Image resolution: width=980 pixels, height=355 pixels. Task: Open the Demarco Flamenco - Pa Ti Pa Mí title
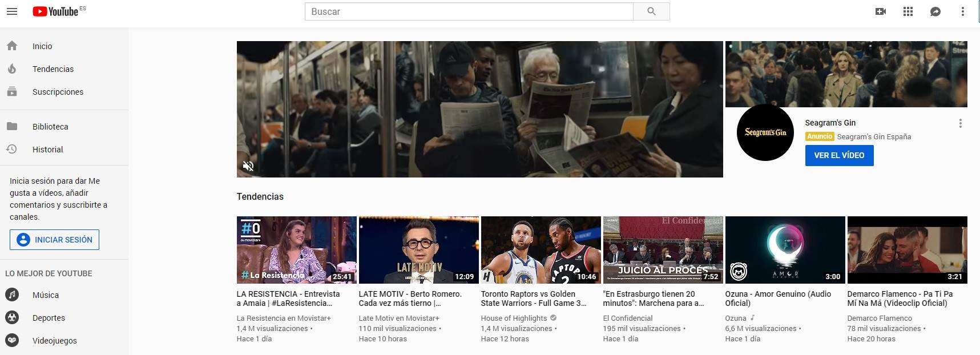coord(900,298)
